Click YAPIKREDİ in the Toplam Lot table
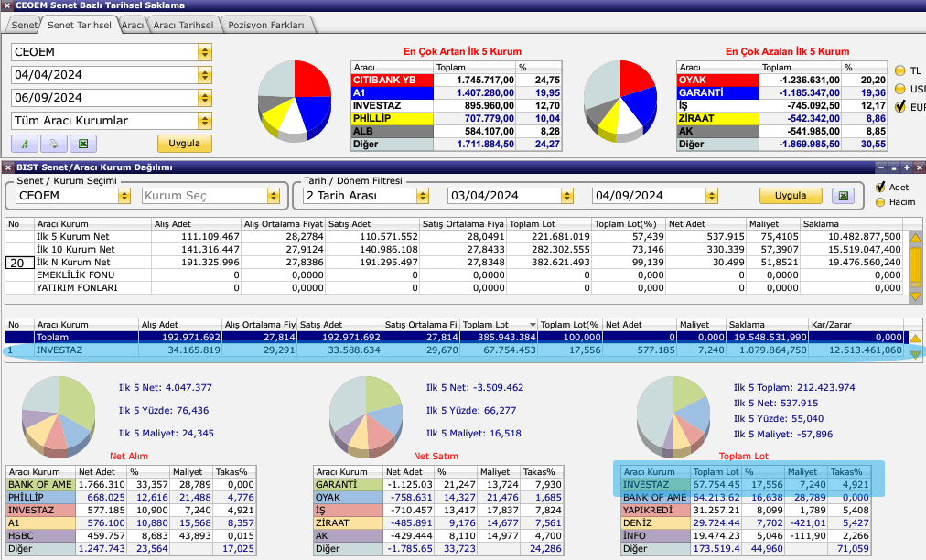This screenshot has height=560, width=926. (655, 510)
